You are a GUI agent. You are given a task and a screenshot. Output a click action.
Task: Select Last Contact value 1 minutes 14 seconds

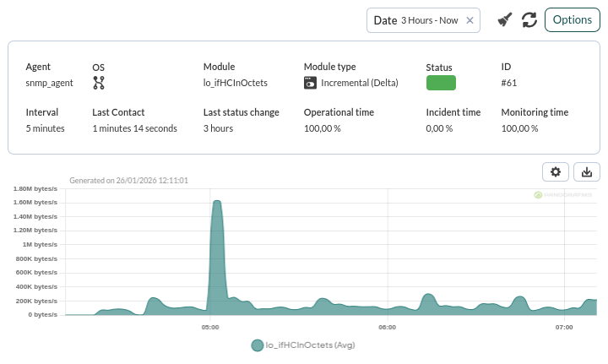134,128
